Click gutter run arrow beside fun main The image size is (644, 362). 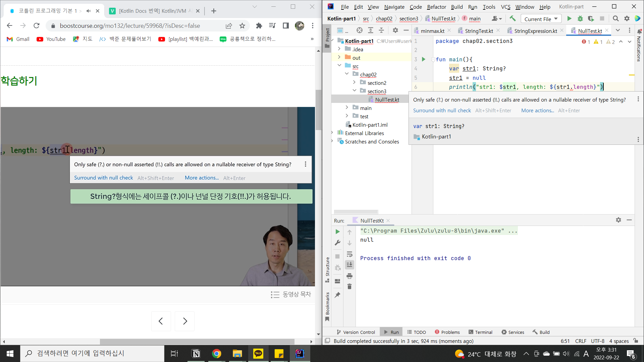(424, 59)
